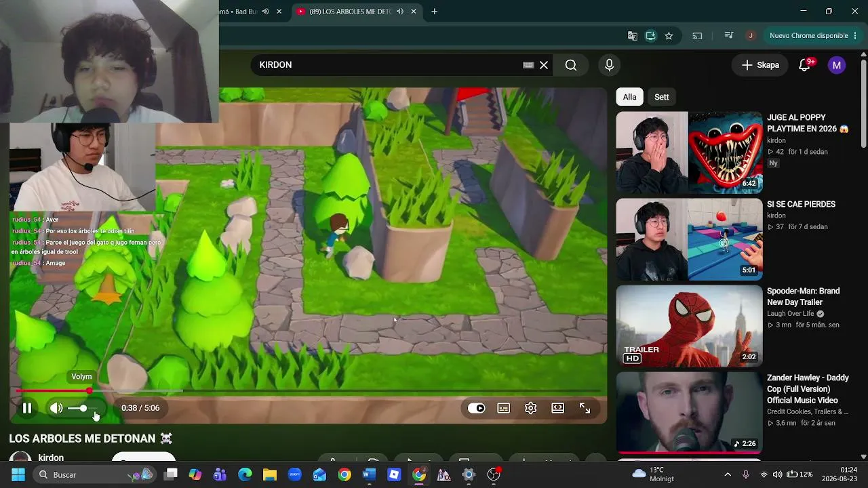Viewport: 868px width, 488px height.
Task: Click the taskbar microphone tray icon
Action: point(746,474)
